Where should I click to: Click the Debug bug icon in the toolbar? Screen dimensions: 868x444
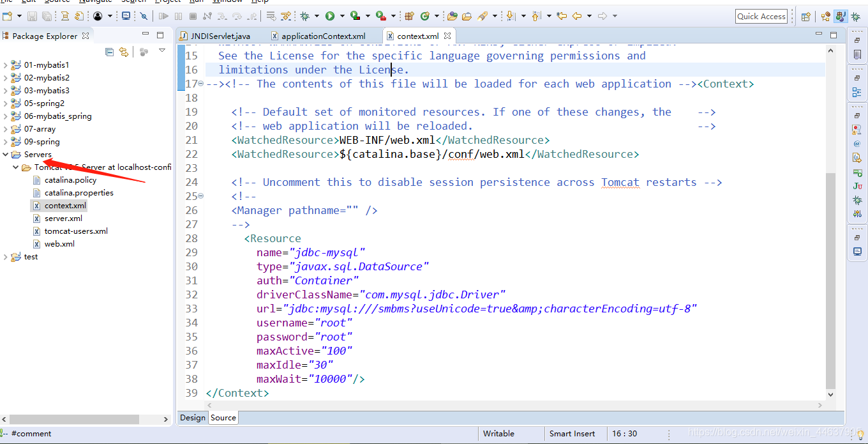pyautogui.click(x=305, y=16)
